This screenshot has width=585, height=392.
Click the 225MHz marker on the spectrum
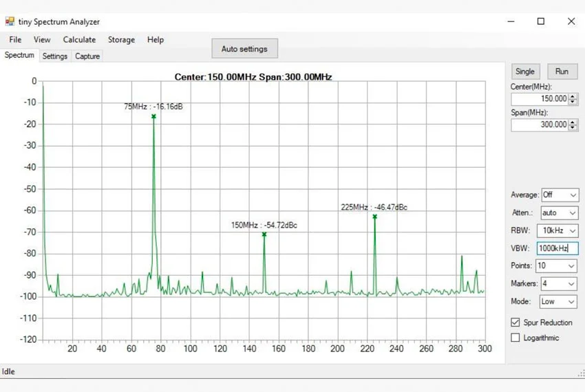374,217
